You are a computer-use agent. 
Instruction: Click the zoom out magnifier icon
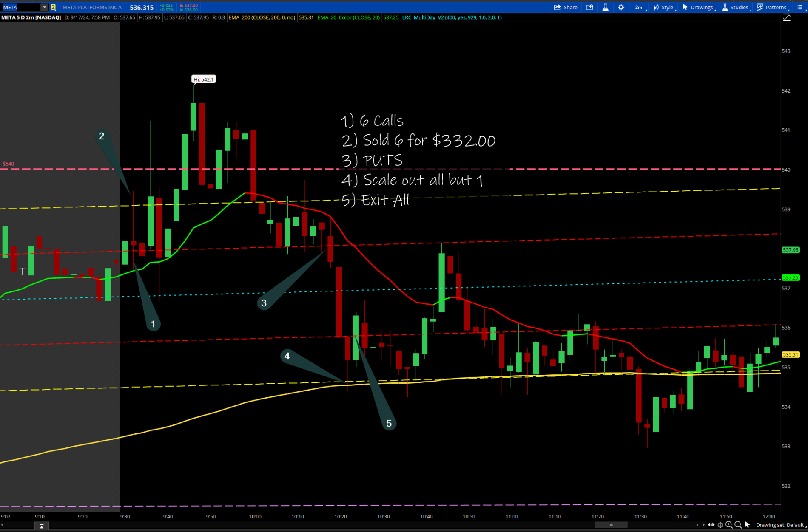tap(738, 525)
